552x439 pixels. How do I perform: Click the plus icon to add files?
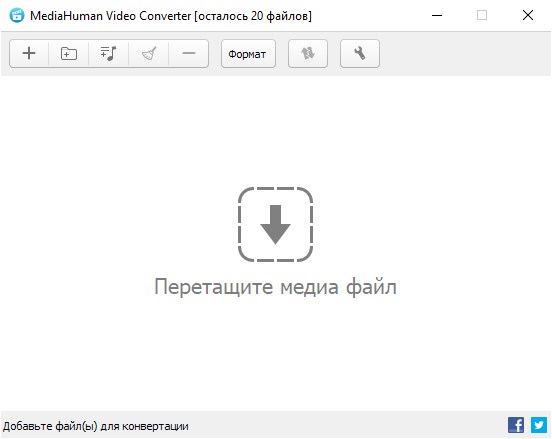[29, 54]
